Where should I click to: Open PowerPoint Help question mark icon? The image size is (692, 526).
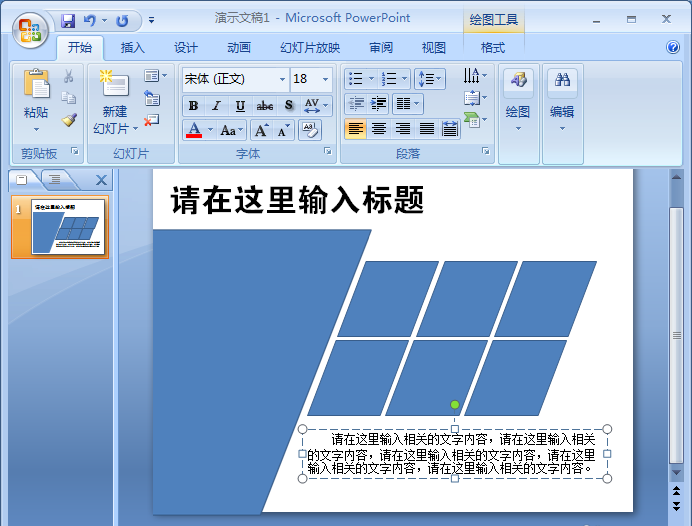(673, 47)
